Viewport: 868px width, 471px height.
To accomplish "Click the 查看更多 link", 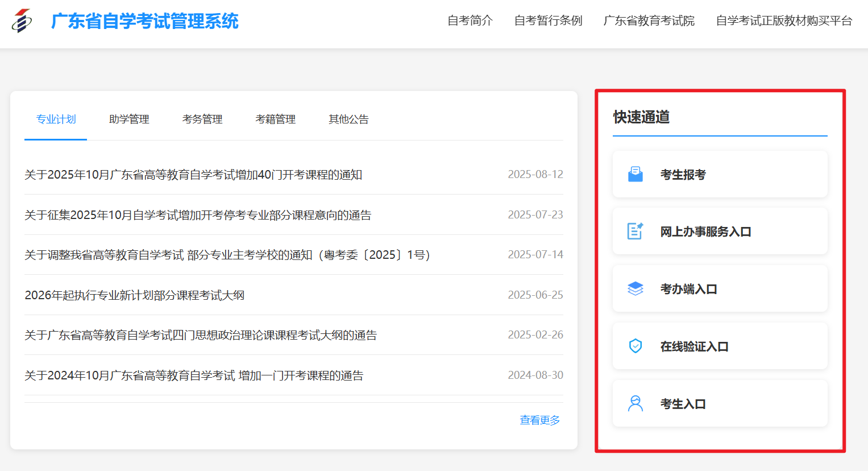I will tap(539, 419).
